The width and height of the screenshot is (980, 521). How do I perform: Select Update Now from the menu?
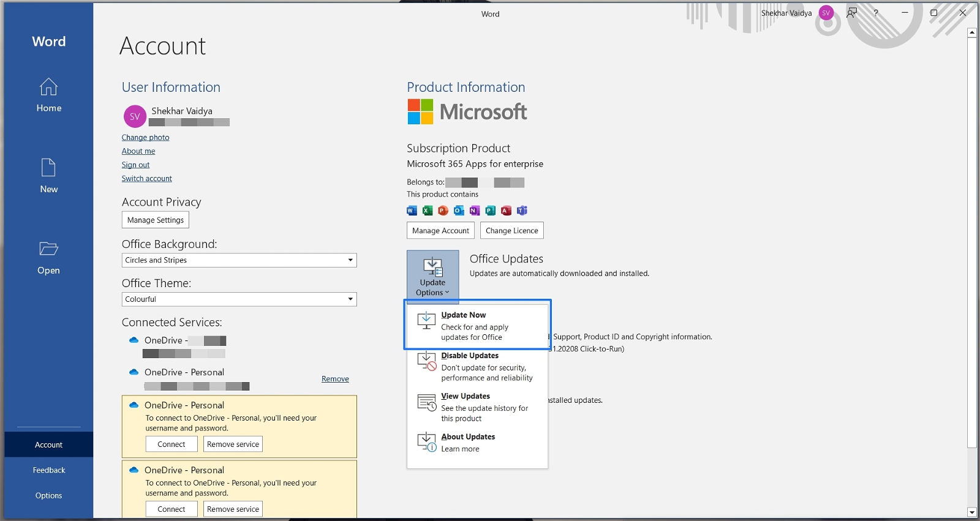pos(477,326)
